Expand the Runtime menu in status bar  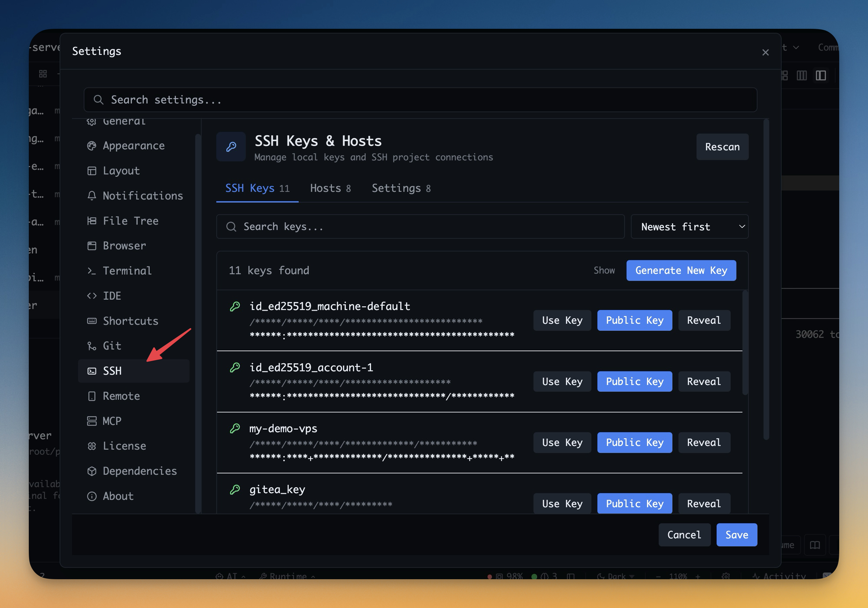(x=287, y=576)
